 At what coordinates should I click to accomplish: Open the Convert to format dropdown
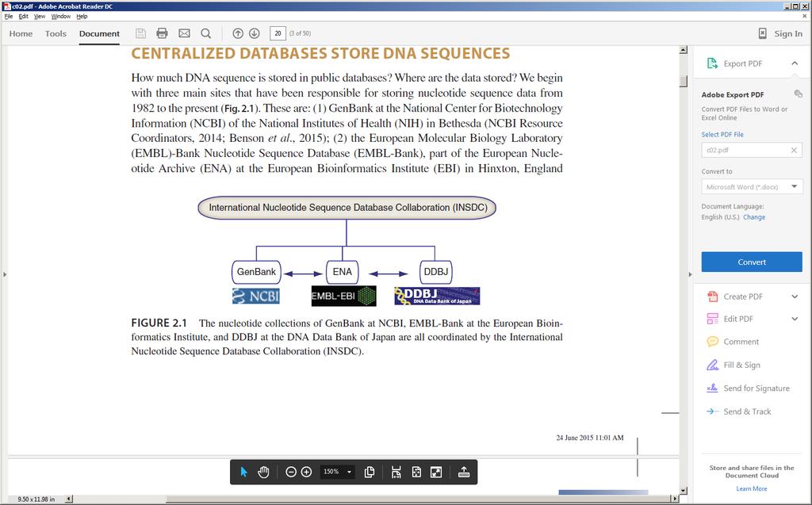point(752,186)
